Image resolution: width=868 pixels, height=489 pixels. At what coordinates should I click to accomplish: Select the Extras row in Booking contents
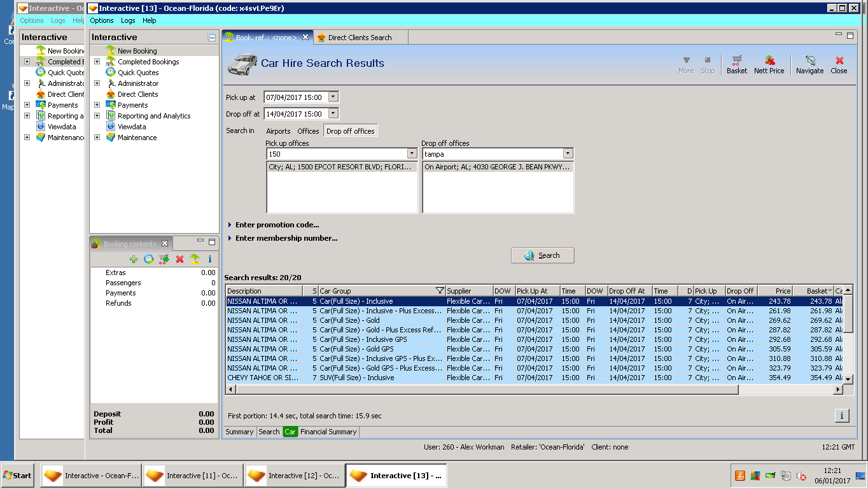[153, 273]
